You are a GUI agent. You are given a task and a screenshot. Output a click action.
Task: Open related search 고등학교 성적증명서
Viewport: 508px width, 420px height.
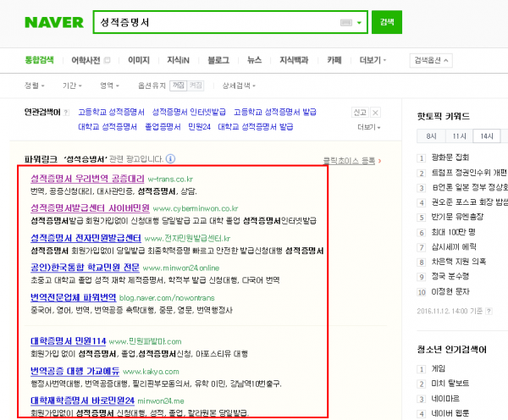point(111,112)
